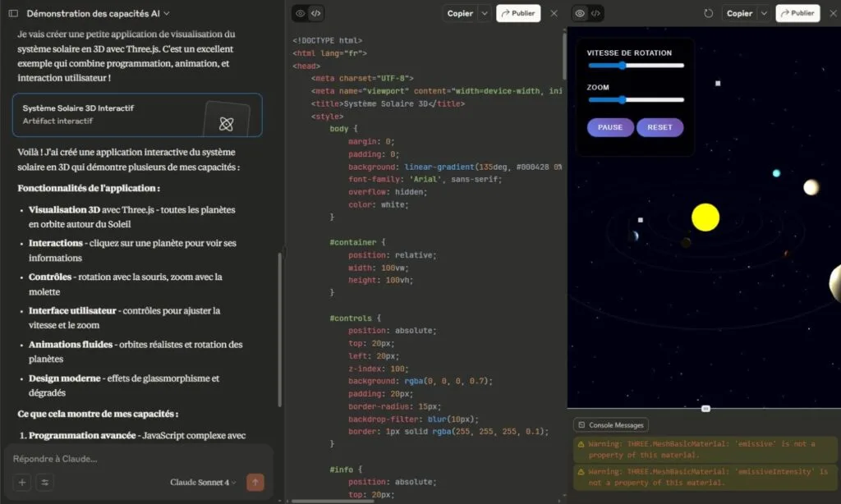The width and height of the screenshot is (841, 504).
Task: Open the composer tools settings icon
Action: click(x=45, y=482)
